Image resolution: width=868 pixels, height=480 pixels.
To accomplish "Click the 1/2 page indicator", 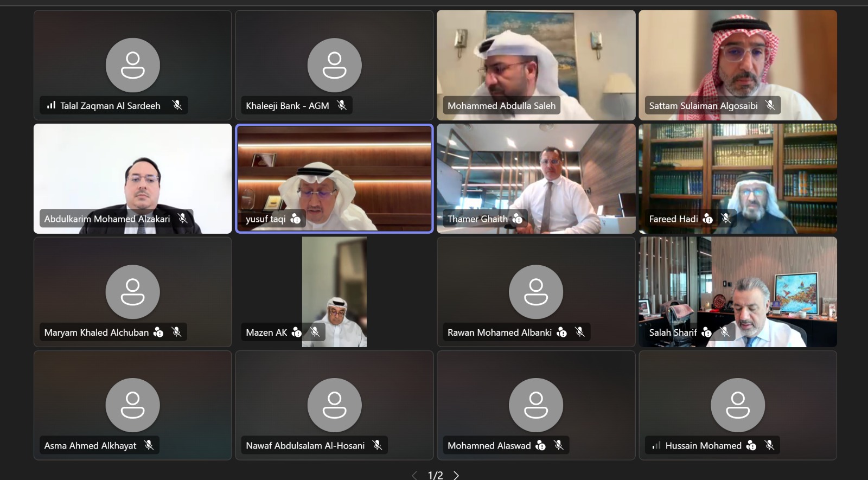I will [x=435, y=475].
